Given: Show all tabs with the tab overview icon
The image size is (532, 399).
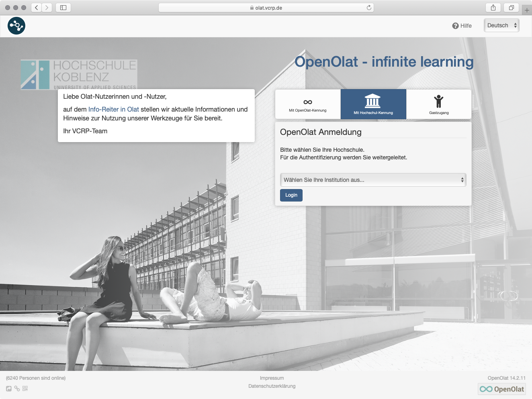Looking at the screenshot, I should (512, 8).
